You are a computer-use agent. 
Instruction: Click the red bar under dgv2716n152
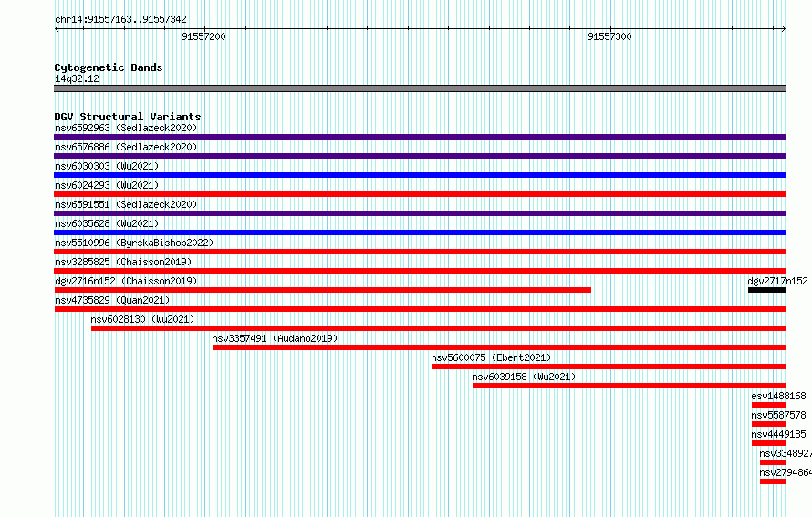click(x=323, y=290)
